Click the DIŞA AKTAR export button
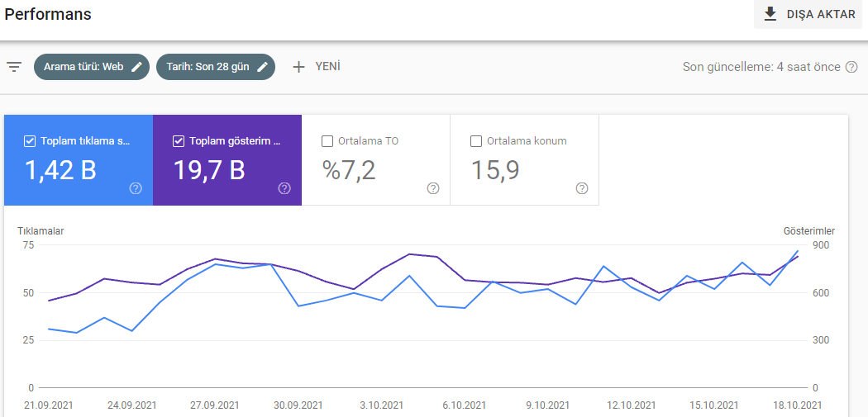Image resolution: width=868 pixels, height=417 pixels. [808, 14]
